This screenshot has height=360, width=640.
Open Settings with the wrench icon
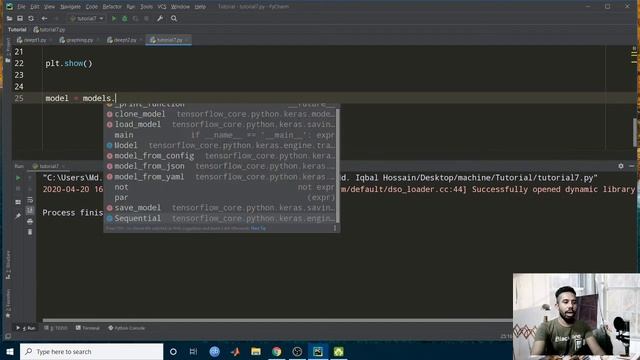pyautogui.click(x=160, y=18)
